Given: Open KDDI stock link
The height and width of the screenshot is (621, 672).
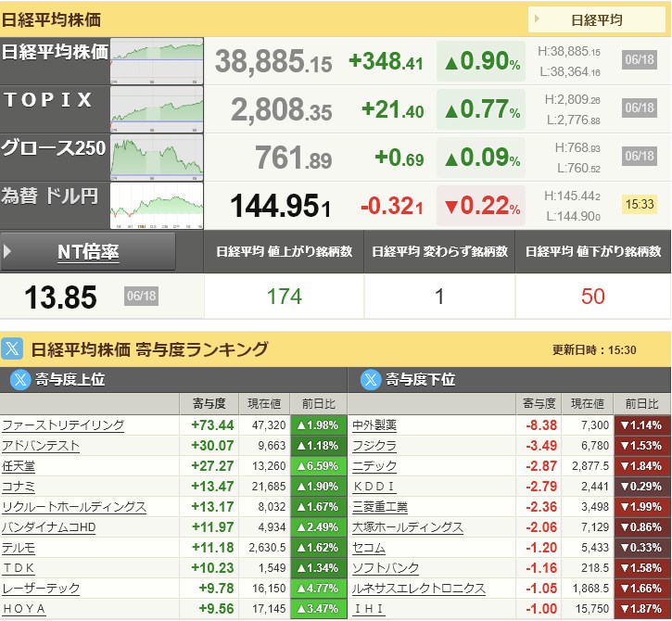Looking at the screenshot, I should point(374,487).
